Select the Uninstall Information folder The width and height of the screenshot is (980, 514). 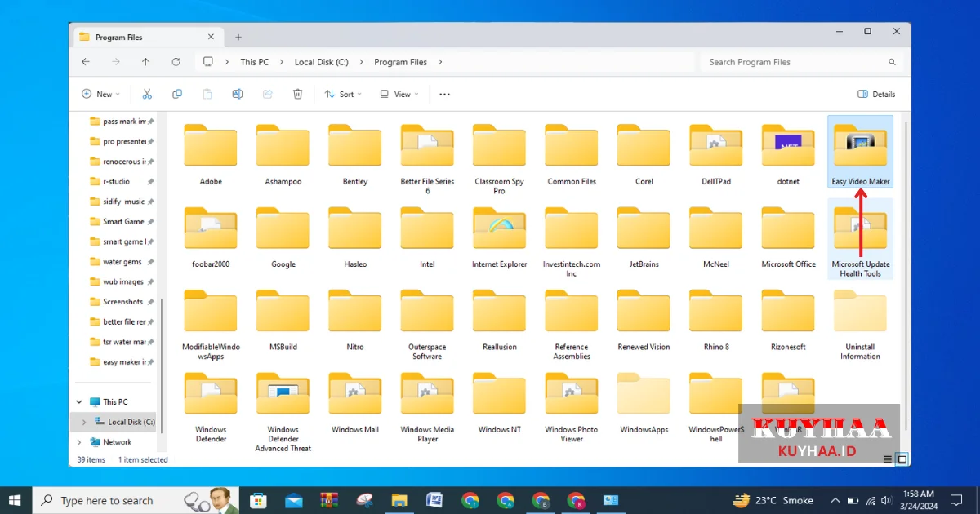point(861,326)
